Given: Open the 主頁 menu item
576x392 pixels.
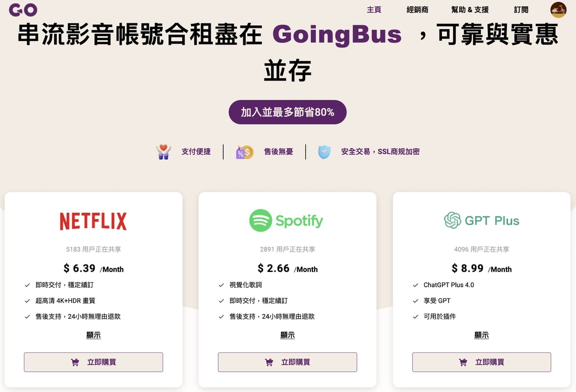Looking at the screenshot, I should click(x=374, y=9).
